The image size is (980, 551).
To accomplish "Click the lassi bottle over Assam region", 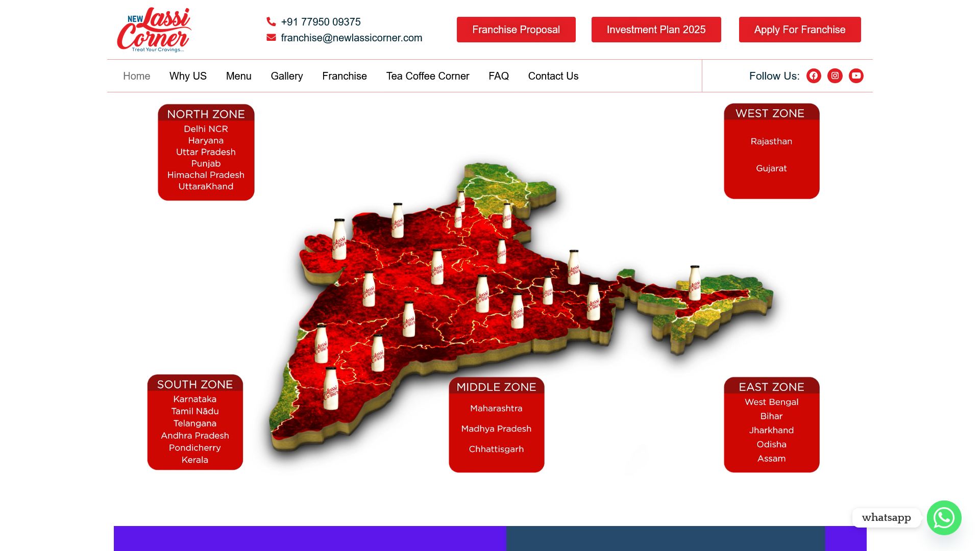I will [695, 283].
